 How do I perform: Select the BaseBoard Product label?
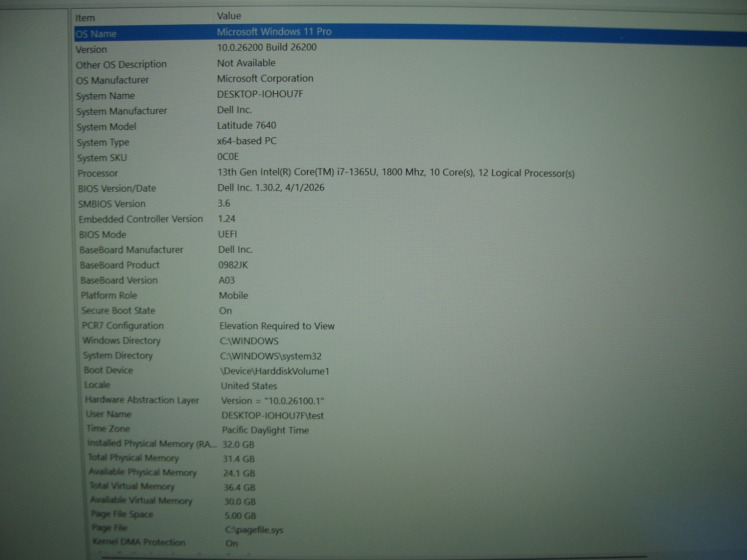click(120, 265)
